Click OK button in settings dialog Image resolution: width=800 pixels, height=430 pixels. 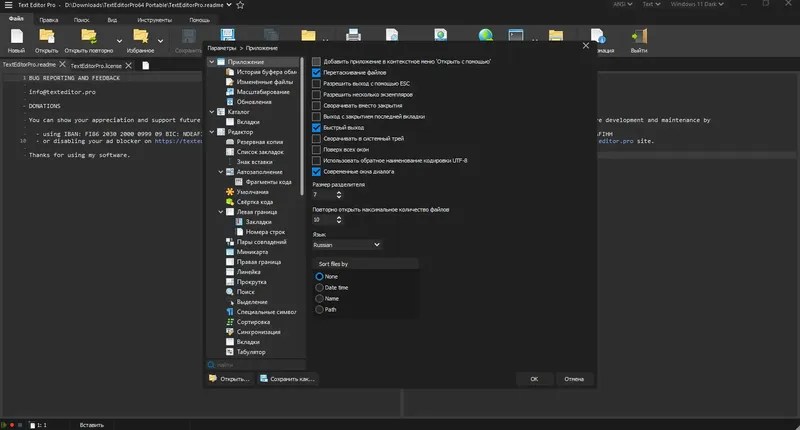534,379
